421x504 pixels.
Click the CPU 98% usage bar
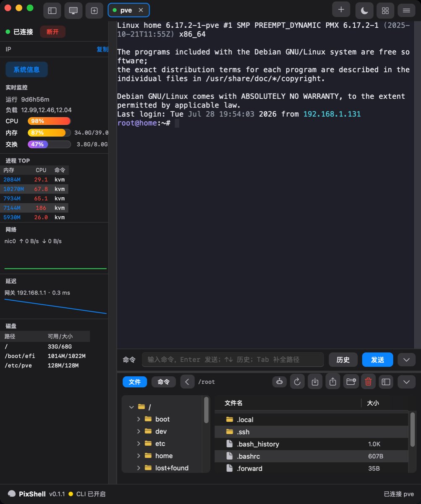point(49,121)
